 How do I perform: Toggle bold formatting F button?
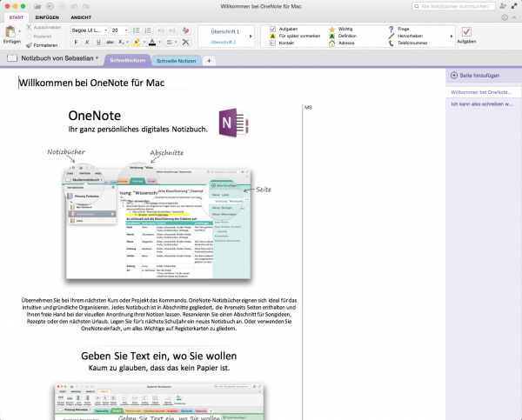76,43
